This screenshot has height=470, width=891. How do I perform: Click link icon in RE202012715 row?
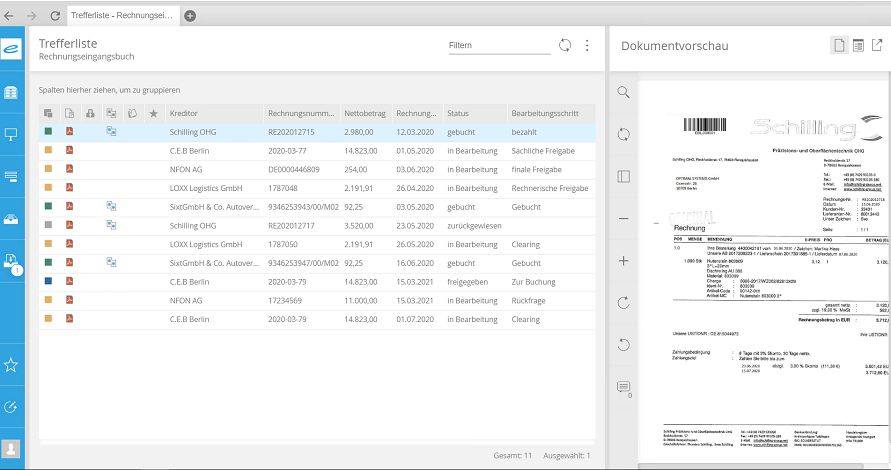pyautogui.click(x=111, y=132)
